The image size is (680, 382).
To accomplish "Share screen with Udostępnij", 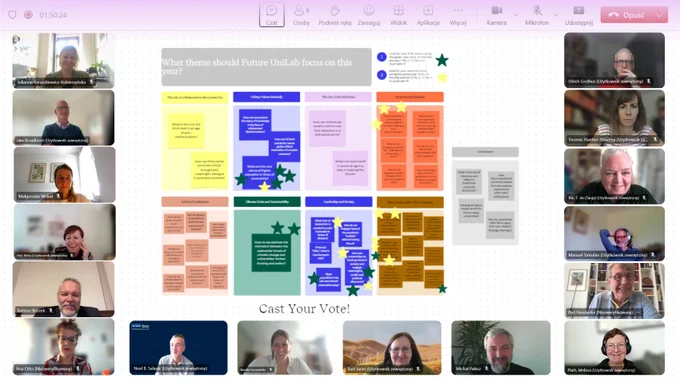I will (579, 15).
